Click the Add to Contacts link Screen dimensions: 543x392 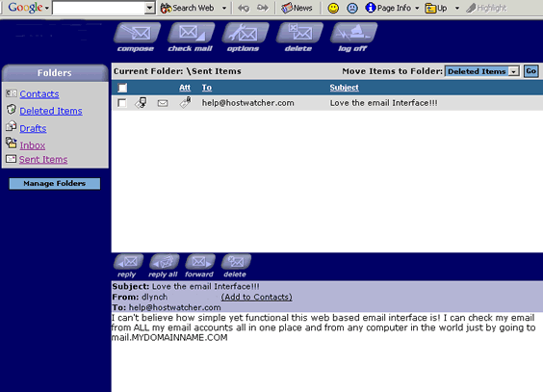point(257,297)
